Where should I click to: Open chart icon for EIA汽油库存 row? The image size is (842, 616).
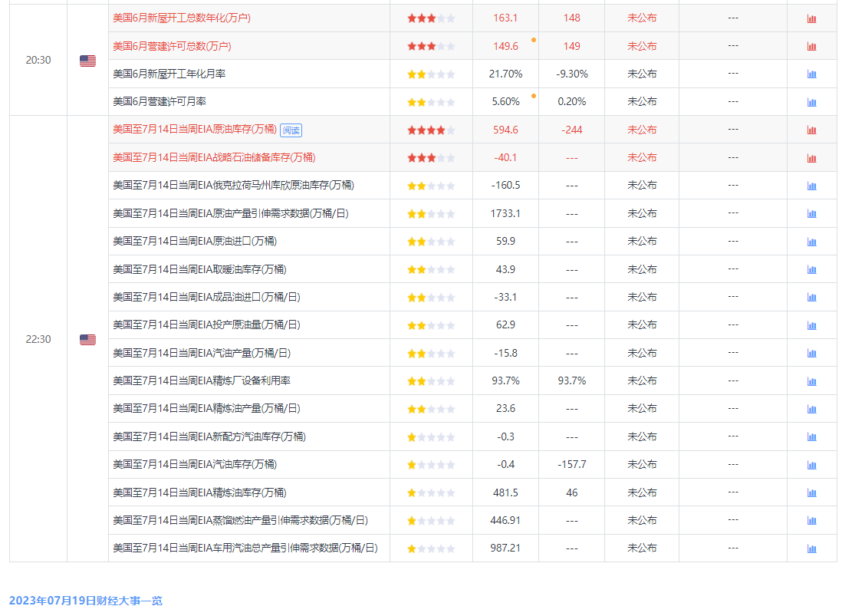point(811,465)
